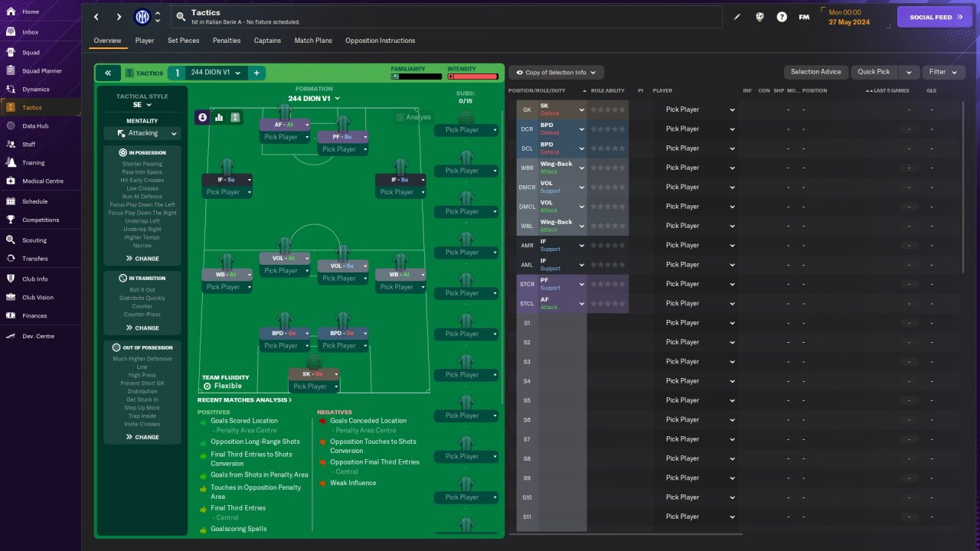Click the Inter club badge icon
Viewport: 980px width, 551px height.
[142, 17]
